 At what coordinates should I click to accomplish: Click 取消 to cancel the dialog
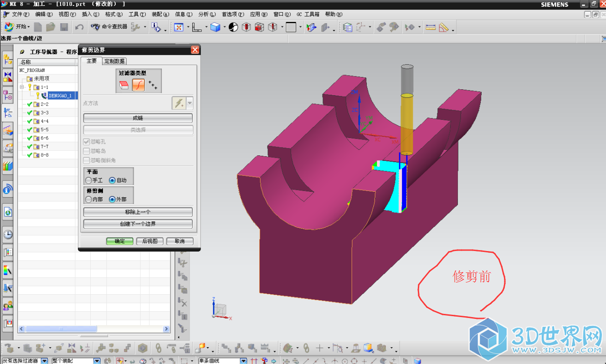pos(180,241)
